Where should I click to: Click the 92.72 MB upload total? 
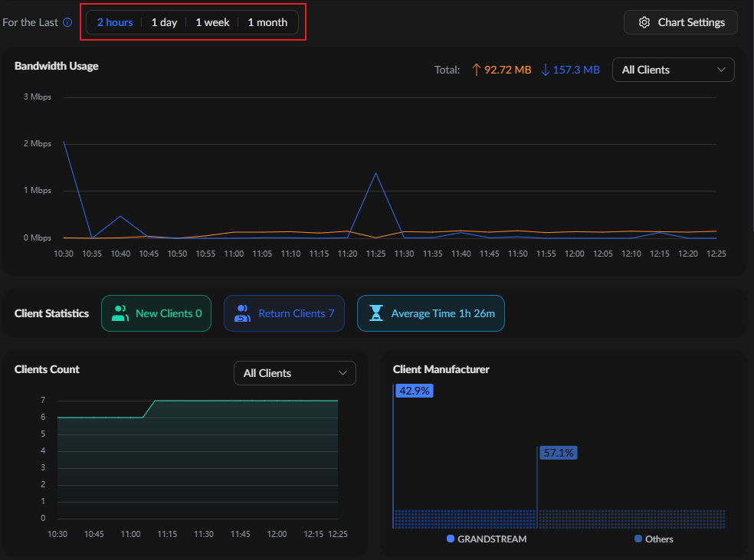(x=507, y=70)
